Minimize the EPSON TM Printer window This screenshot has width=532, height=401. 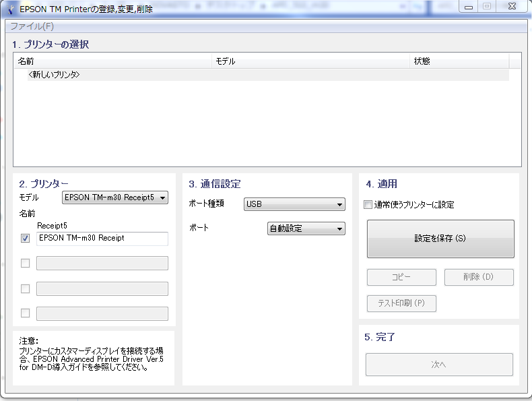coord(469,7)
